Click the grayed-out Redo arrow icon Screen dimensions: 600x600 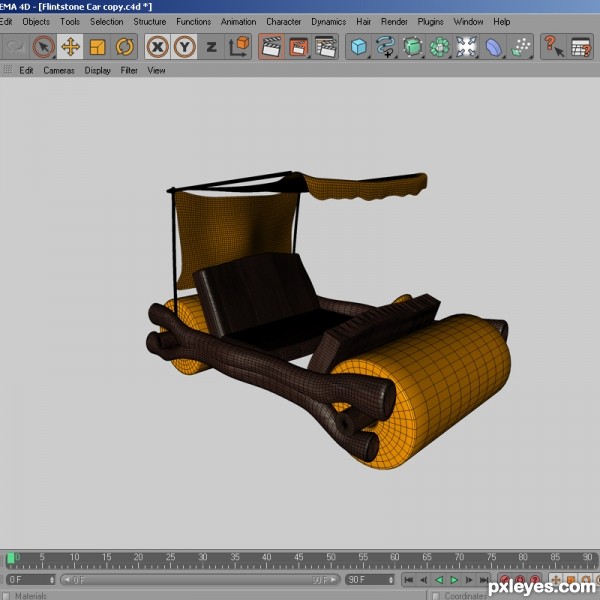click(x=15, y=47)
